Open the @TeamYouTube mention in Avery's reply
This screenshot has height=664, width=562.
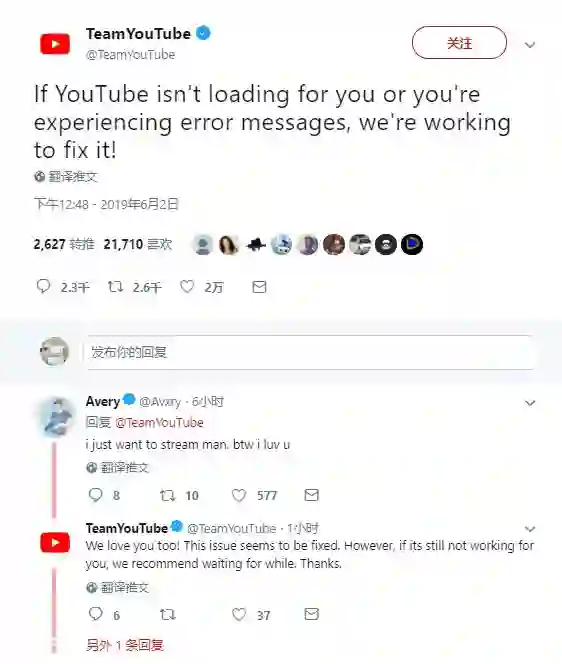click(x=159, y=423)
